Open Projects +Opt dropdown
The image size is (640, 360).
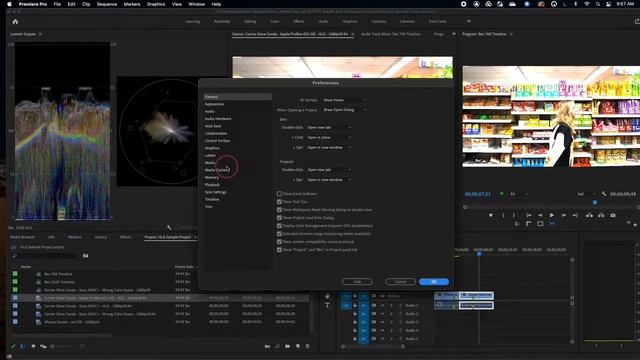[329, 180]
